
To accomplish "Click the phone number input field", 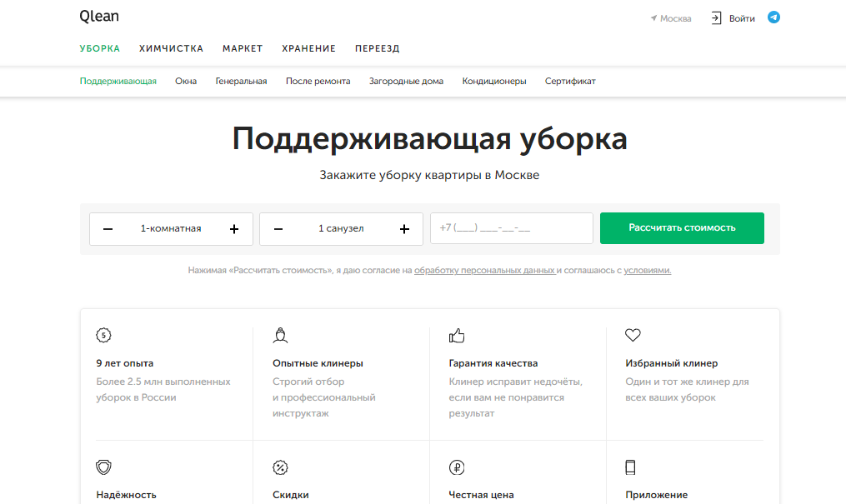I will click(511, 228).
